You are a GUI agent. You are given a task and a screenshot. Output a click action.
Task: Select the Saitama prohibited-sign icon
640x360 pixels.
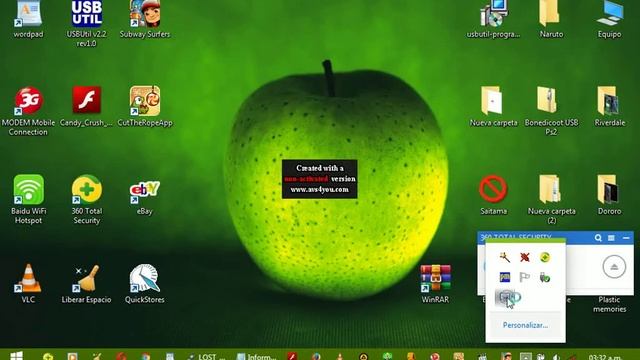[493, 195]
